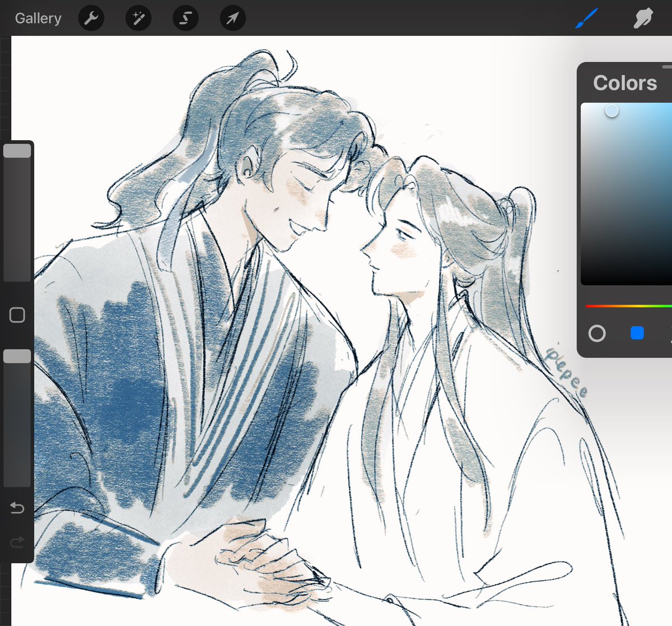Image resolution: width=672 pixels, height=626 pixels.
Task: Adjust the brush opacity slider handle
Action: tap(17, 356)
